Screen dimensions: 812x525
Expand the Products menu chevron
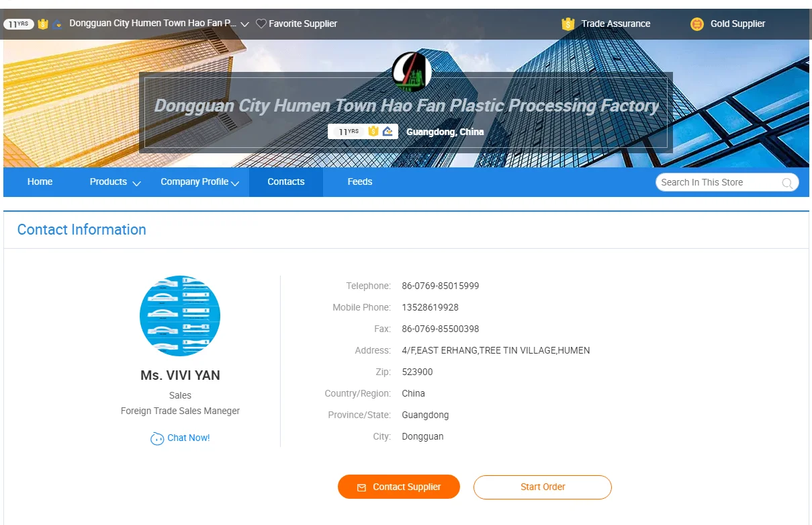[x=136, y=184]
